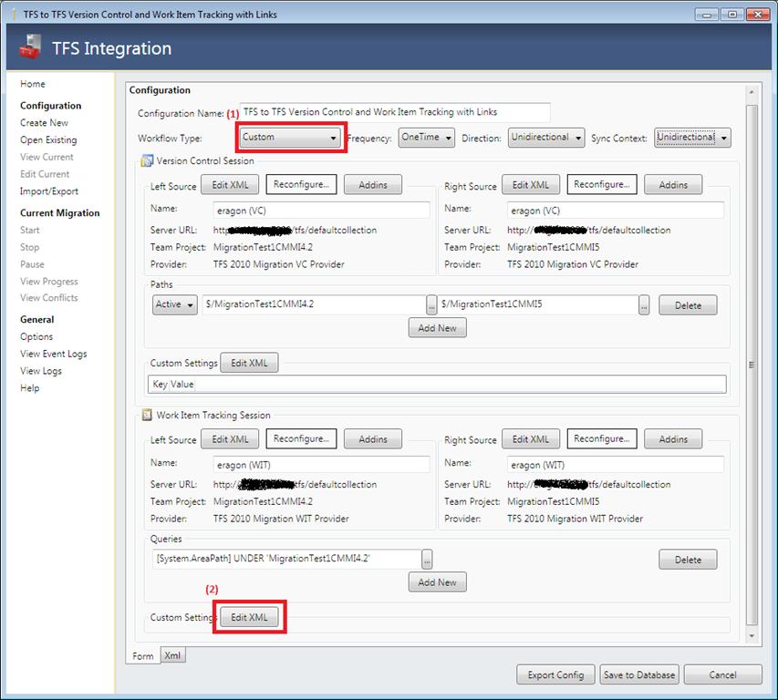Click the $/MigrationTest1CMMI4.2 path field

pos(314,304)
